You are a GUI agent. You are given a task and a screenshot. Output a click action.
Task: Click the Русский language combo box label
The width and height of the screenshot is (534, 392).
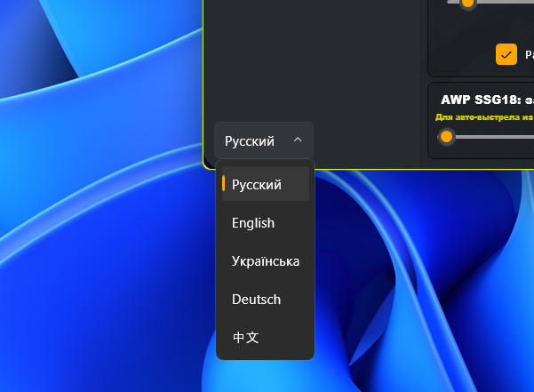250,140
